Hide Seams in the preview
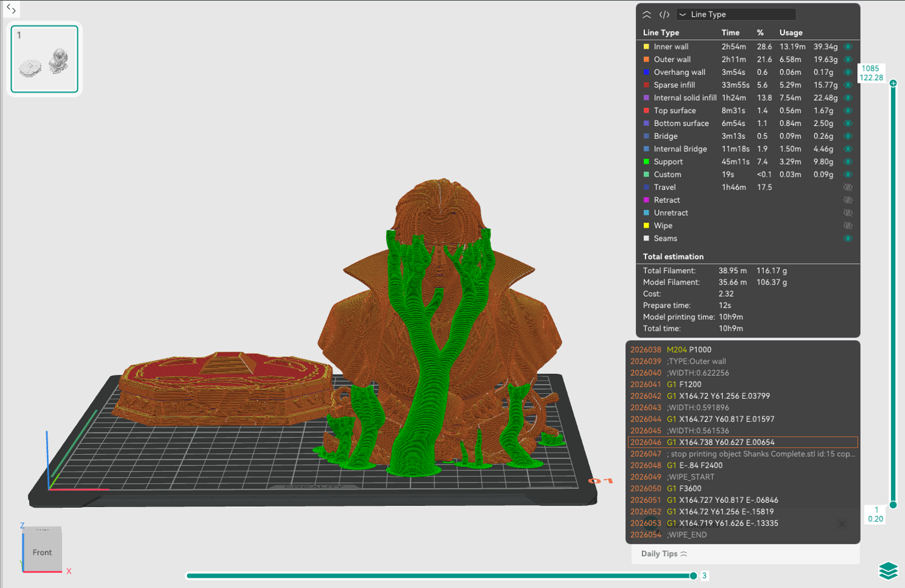 pos(848,238)
